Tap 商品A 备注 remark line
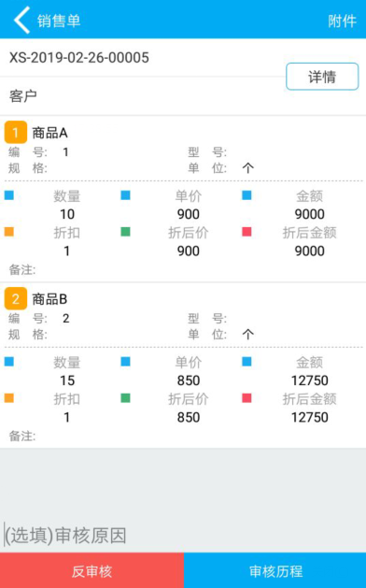The height and width of the screenshot is (588, 366). pos(183,269)
